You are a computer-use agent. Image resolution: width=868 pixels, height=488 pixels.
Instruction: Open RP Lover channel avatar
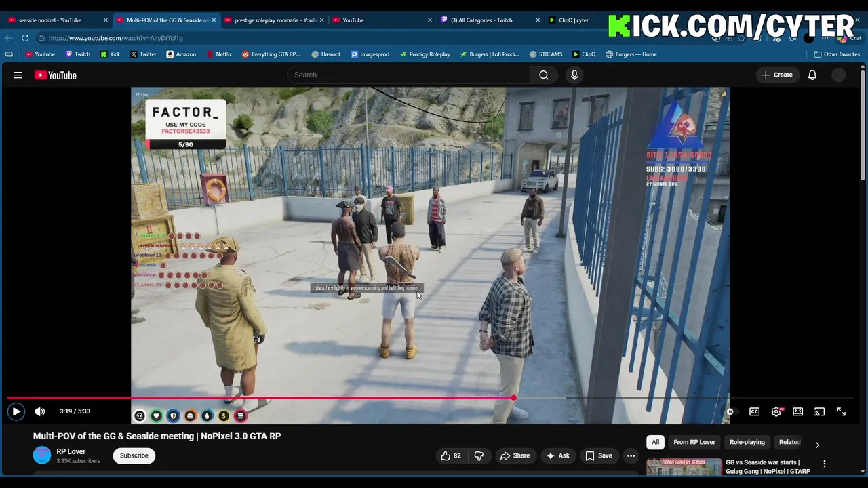point(42,455)
